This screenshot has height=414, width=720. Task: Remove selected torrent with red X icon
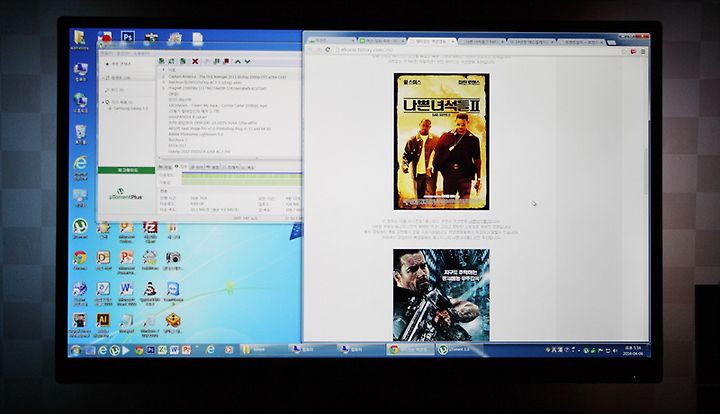click(x=195, y=61)
